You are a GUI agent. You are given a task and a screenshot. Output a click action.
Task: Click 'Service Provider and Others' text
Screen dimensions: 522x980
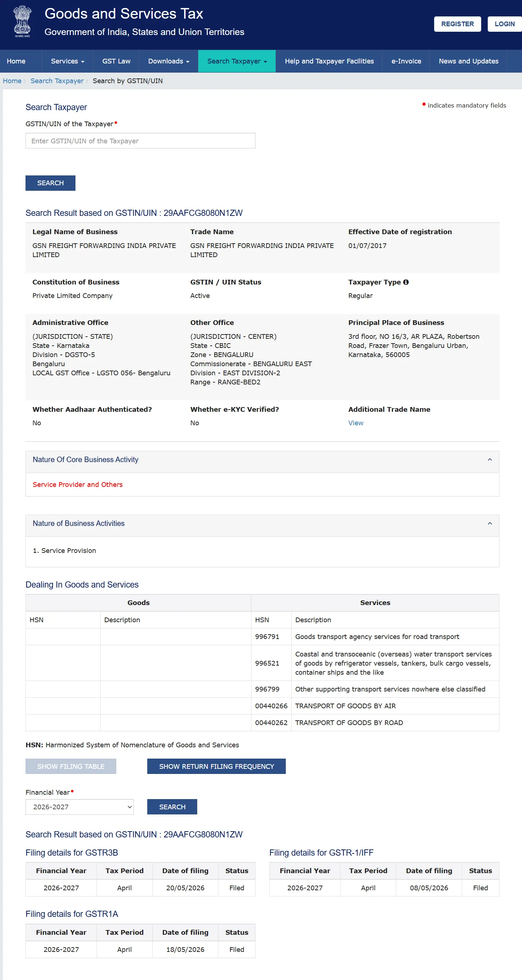pos(78,485)
